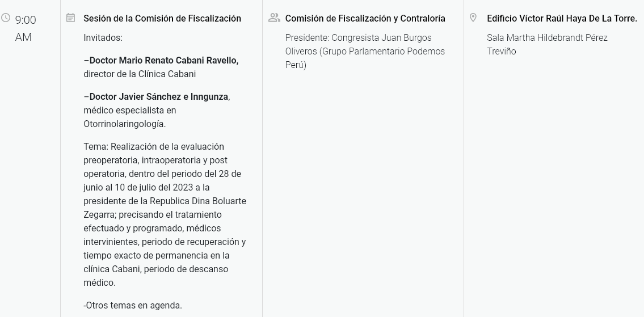This screenshot has width=644, height=317.
Task: Click the clock icon beside 9:00 AM
Action: (x=6, y=18)
